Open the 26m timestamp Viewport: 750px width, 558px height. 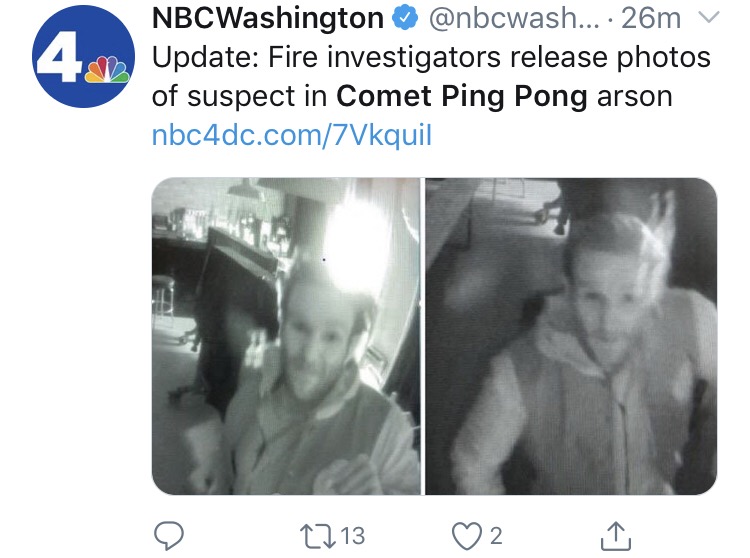(651, 19)
